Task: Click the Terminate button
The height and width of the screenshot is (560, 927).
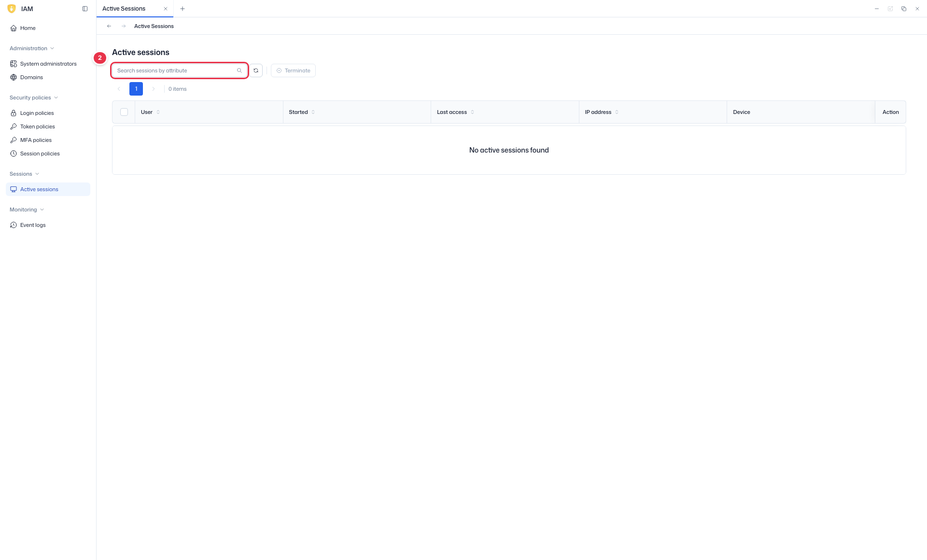Action: pyautogui.click(x=293, y=70)
